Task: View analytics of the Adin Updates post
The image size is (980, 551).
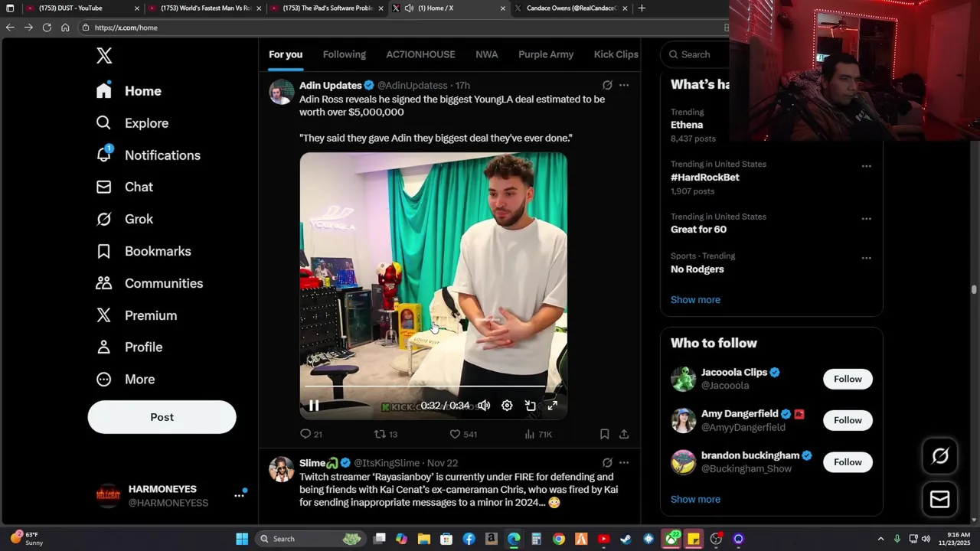Action: pos(538,434)
